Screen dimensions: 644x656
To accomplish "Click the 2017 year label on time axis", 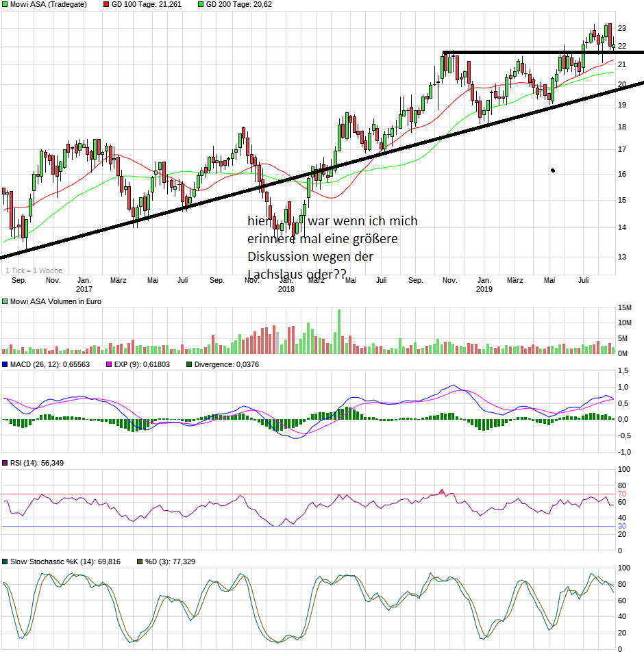I will [x=84, y=290].
